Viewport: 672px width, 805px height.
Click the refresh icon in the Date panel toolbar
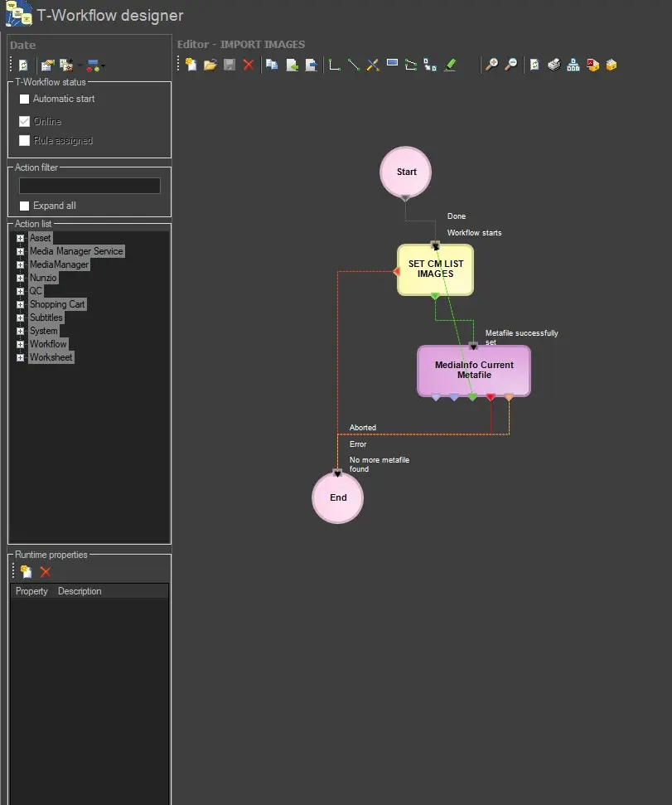click(x=24, y=65)
